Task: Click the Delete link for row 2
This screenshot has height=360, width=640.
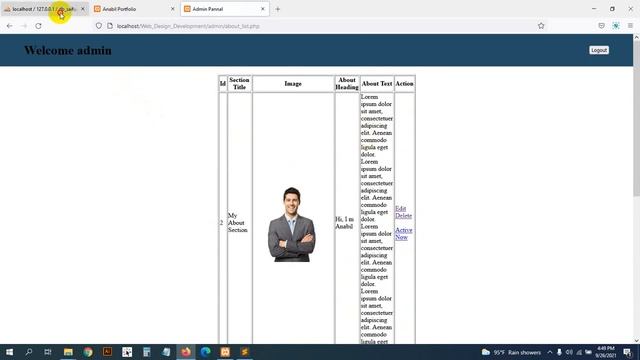Action: click(403, 216)
